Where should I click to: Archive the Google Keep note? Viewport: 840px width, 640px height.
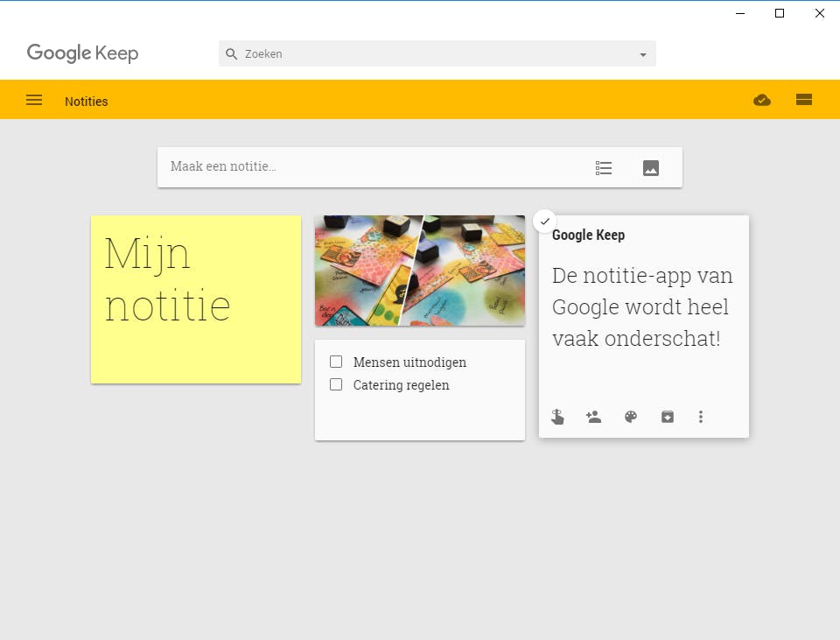click(x=667, y=417)
